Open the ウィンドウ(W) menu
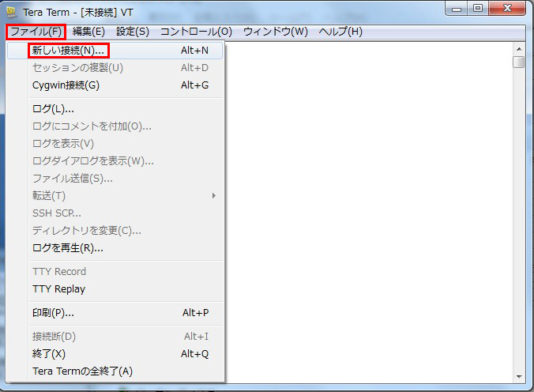Viewport: 534px width, 392px height. click(275, 32)
